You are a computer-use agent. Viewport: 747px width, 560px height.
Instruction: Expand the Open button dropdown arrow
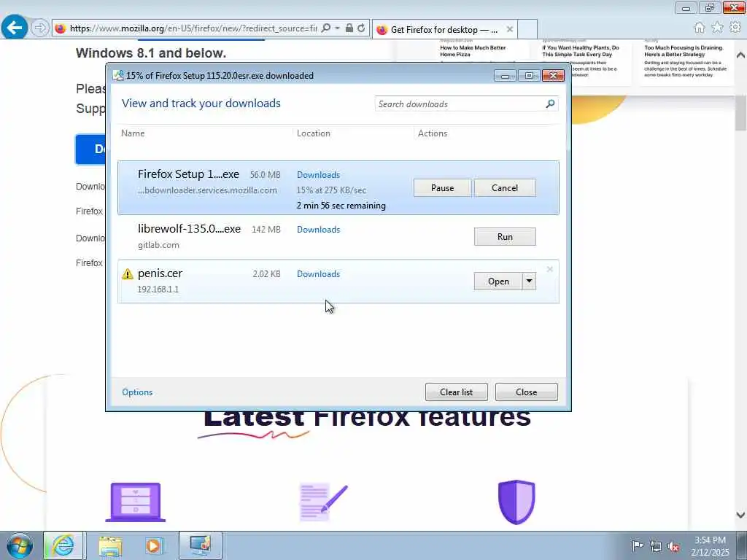[x=530, y=281]
